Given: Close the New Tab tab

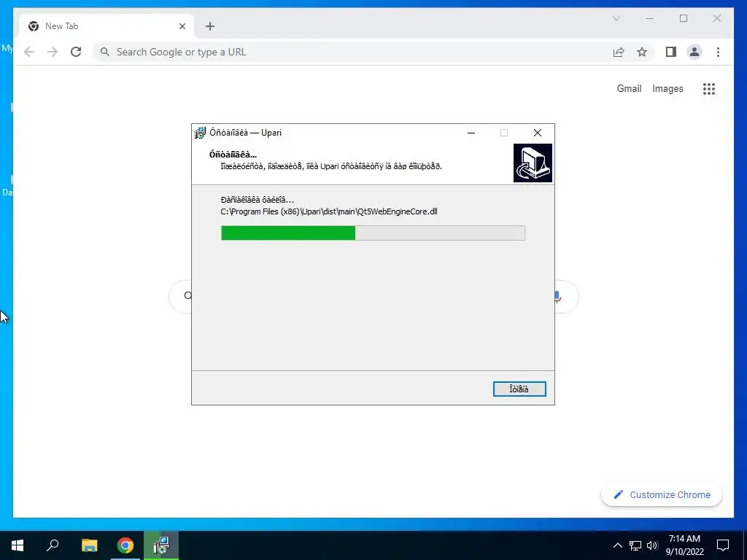Looking at the screenshot, I should click(x=182, y=26).
